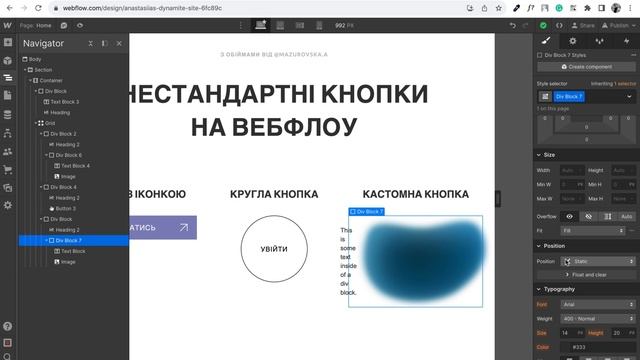Open the style selector dropdown arrow
The width and height of the screenshot is (640, 360).
[x=629, y=97]
